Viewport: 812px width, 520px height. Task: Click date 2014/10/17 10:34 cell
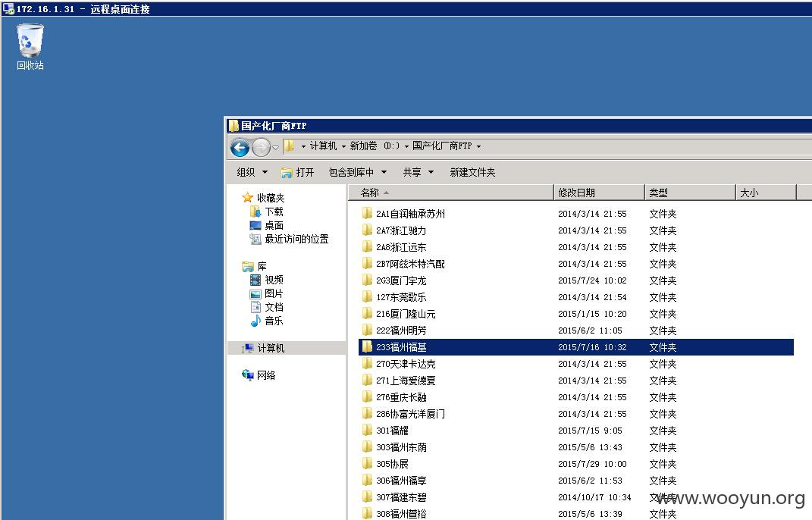[x=594, y=497]
